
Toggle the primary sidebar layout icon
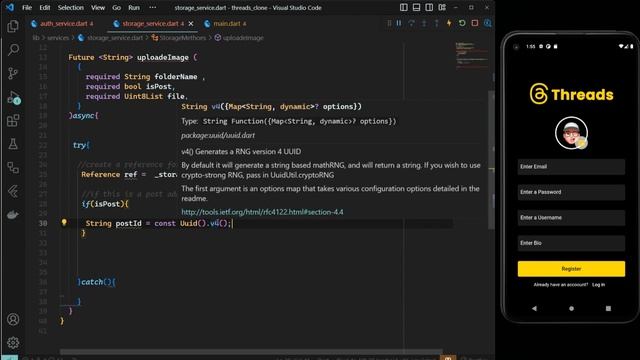tap(404, 7)
